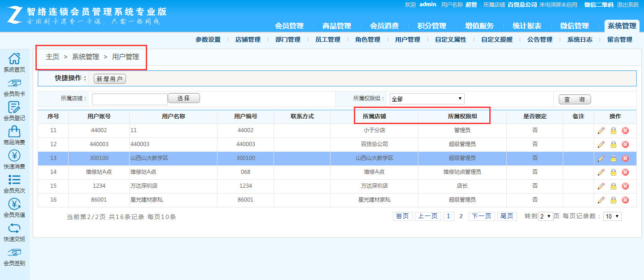
Task: Click the 查询 search button
Action: click(574, 99)
